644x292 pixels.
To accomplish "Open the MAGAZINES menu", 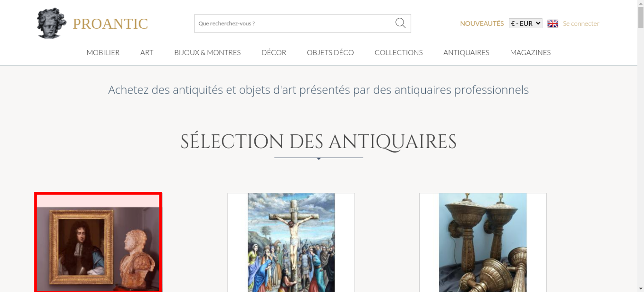I will tap(530, 52).
